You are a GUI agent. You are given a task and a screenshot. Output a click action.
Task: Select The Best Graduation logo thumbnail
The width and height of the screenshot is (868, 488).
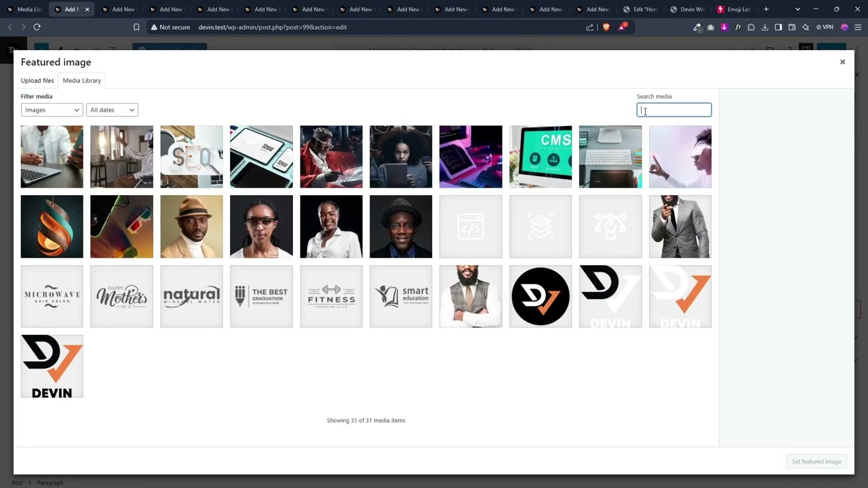pyautogui.click(x=261, y=296)
